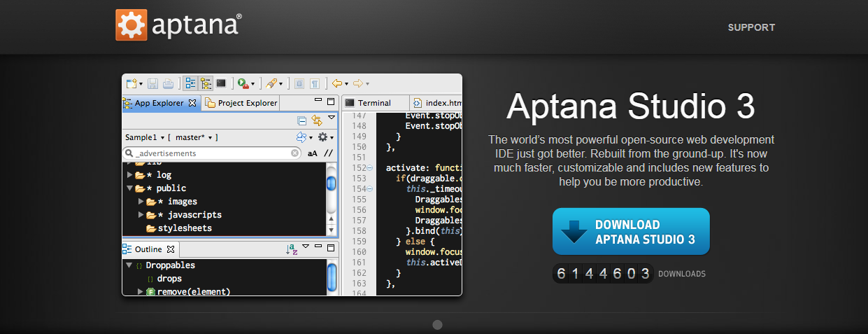Click the Aptana gear logo
This screenshot has width=868, height=334.
[x=131, y=25]
